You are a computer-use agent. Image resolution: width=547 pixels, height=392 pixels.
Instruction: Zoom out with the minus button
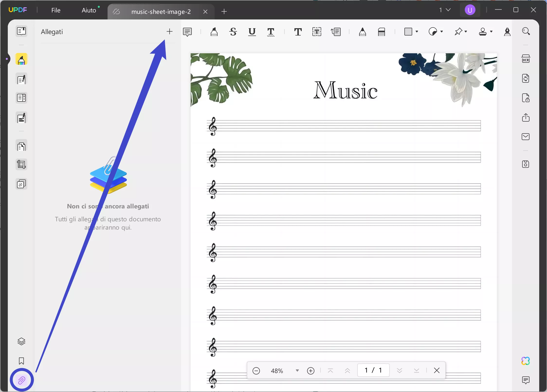pyautogui.click(x=256, y=371)
